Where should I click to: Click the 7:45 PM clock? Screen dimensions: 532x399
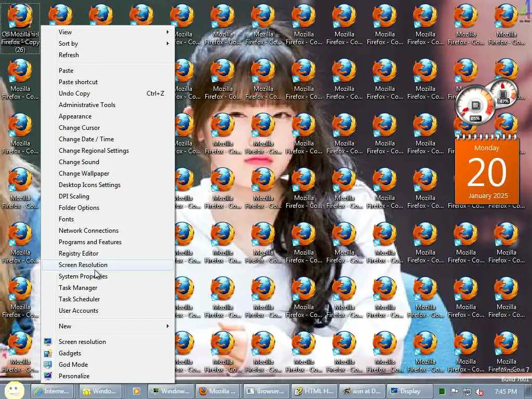(506, 392)
